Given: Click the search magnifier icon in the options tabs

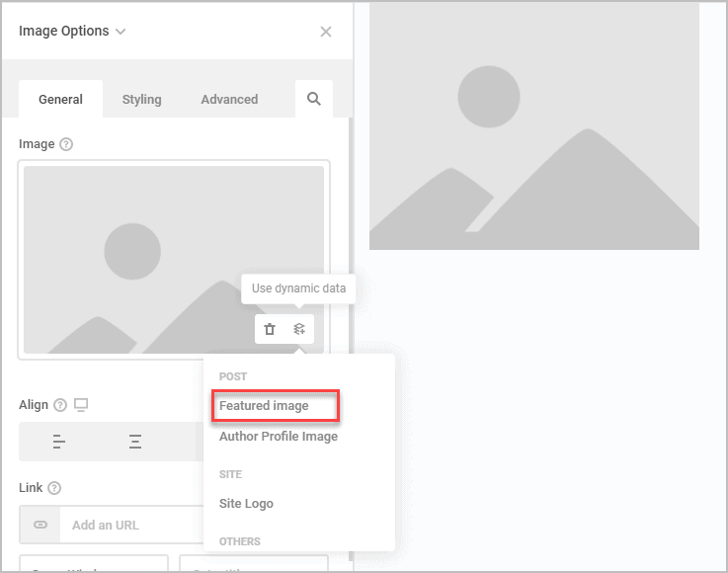Looking at the screenshot, I should [x=314, y=99].
